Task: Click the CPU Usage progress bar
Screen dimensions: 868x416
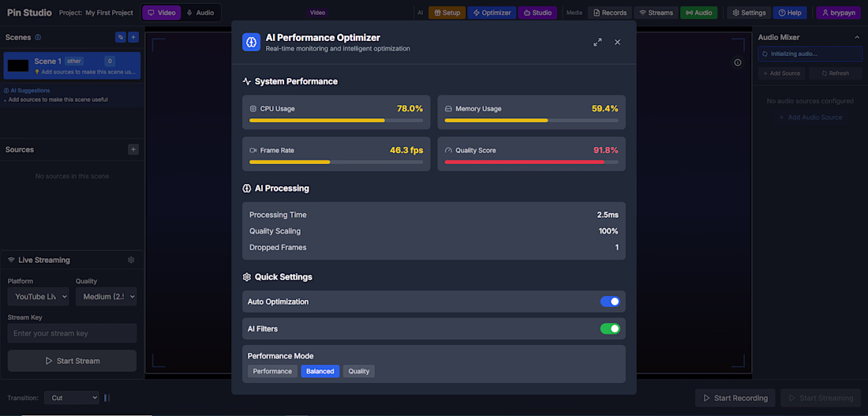Action: point(336,121)
